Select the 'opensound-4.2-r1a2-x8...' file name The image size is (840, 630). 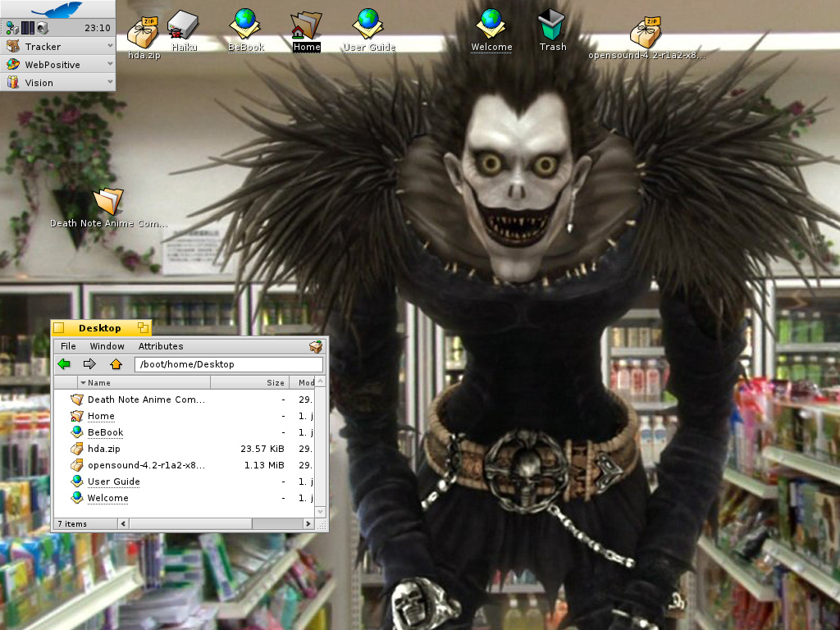click(146, 465)
